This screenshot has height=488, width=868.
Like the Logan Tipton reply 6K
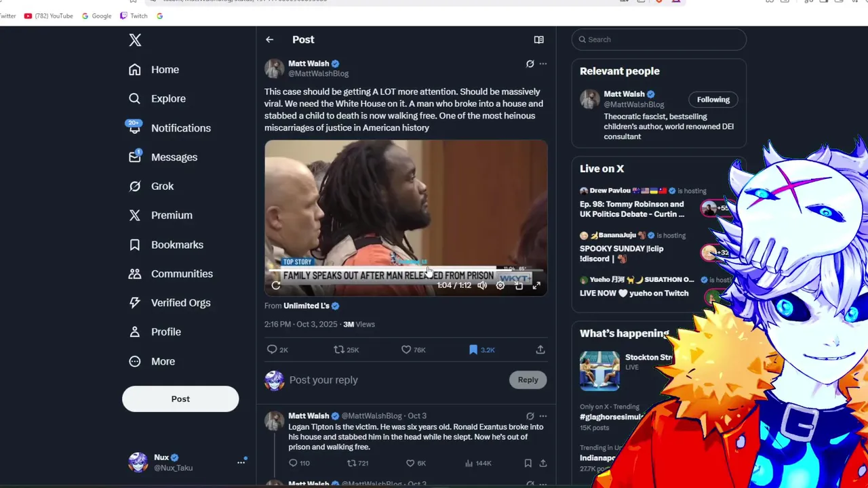(x=416, y=463)
